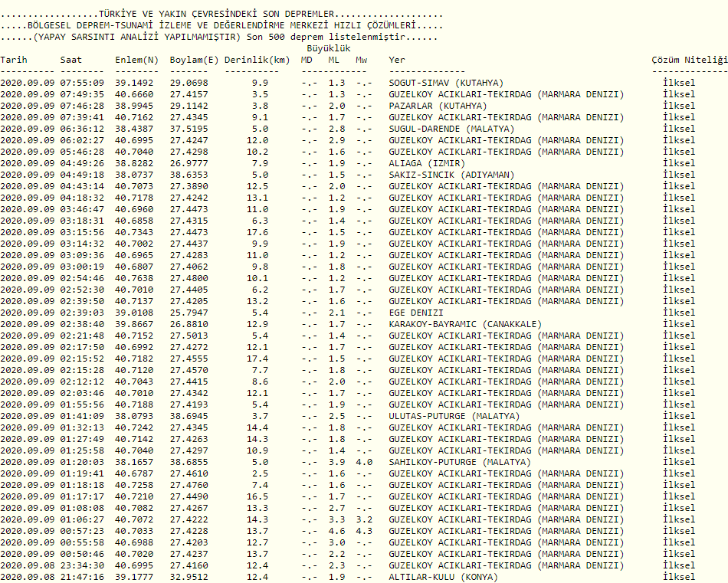This screenshot has height=583, width=728.
Task: Click the SAHILKOY-PUTURGE (MALATYA) location
Action: 460,462
